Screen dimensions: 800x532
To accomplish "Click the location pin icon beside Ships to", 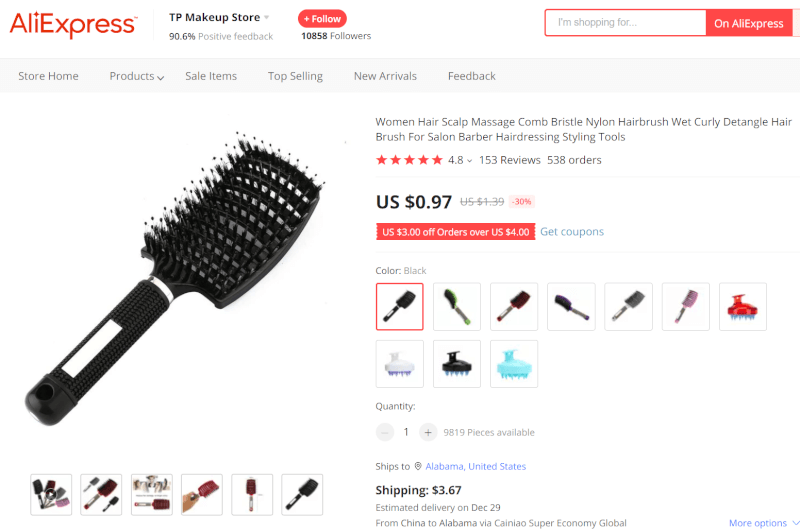I will 418,466.
